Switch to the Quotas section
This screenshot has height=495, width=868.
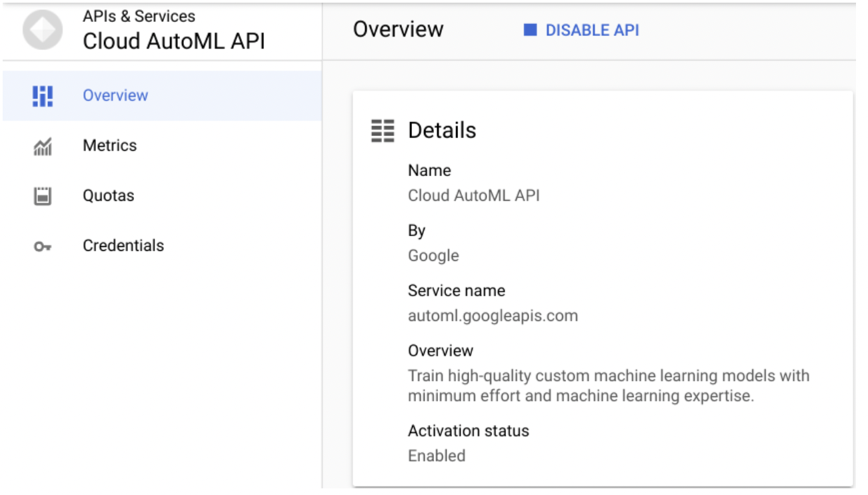[109, 195]
